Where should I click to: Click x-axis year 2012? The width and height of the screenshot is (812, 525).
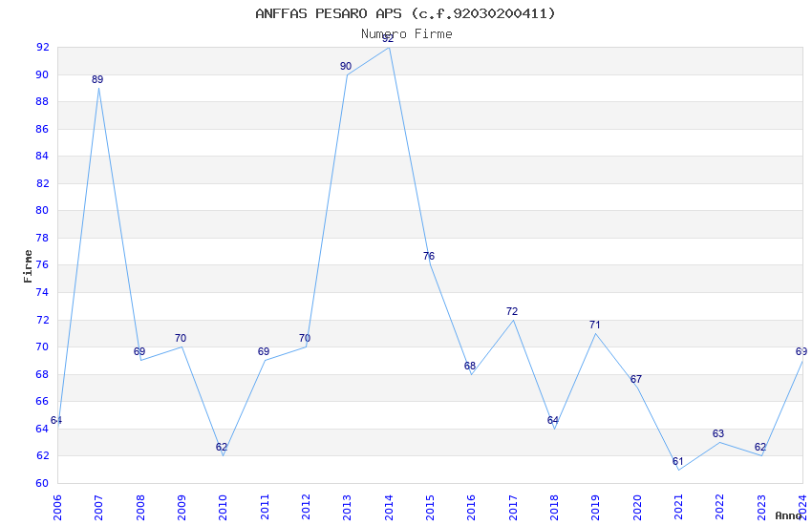tap(306, 508)
